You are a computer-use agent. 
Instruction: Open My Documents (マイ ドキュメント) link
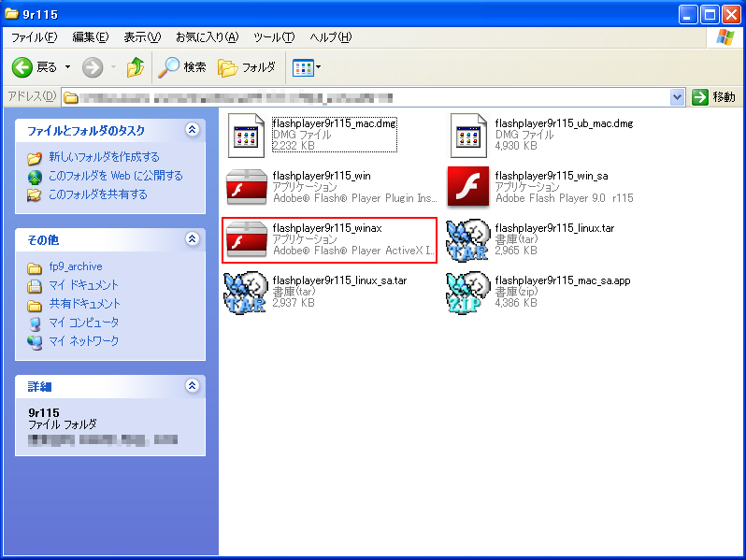(84, 285)
